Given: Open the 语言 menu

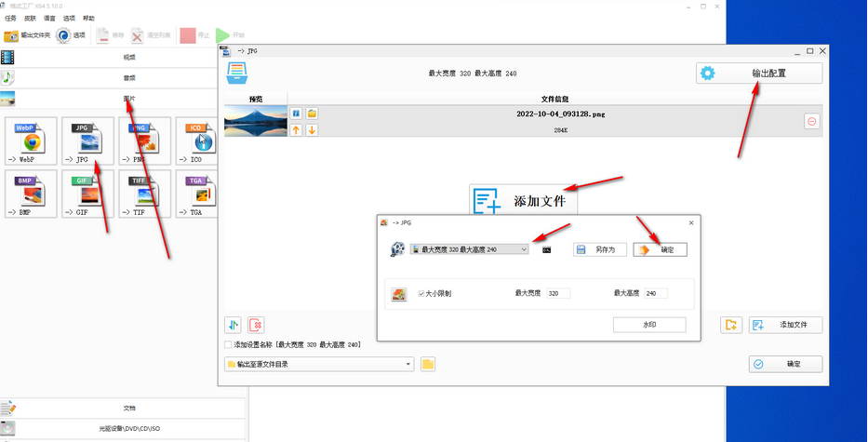Looking at the screenshot, I should pyautogui.click(x=49, y=19).
